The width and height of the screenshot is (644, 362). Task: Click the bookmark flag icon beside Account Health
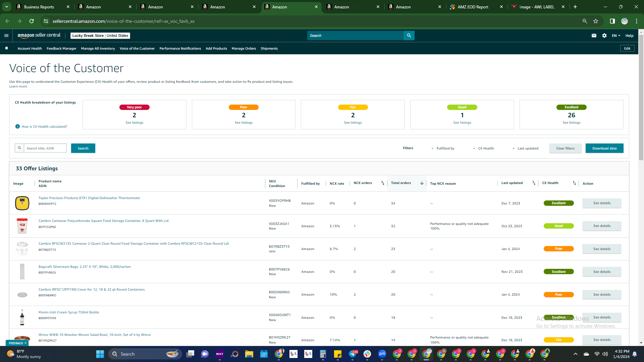[x=6, y=49]
